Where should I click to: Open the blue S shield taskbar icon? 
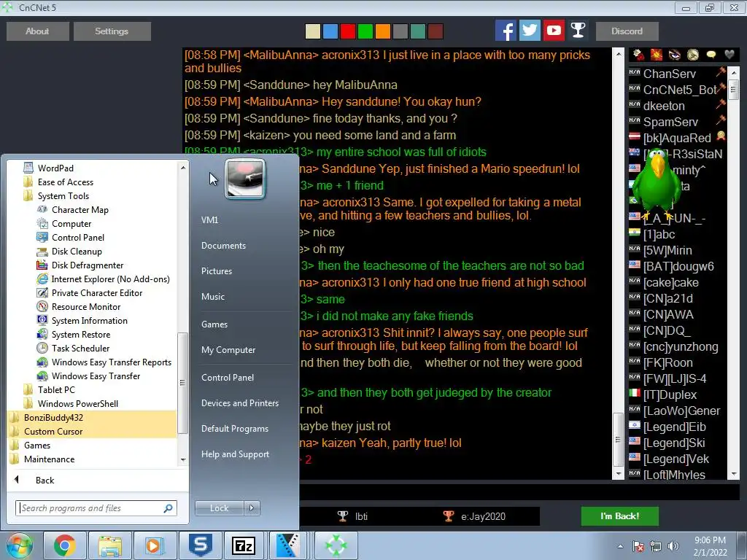tap(200, 545)
